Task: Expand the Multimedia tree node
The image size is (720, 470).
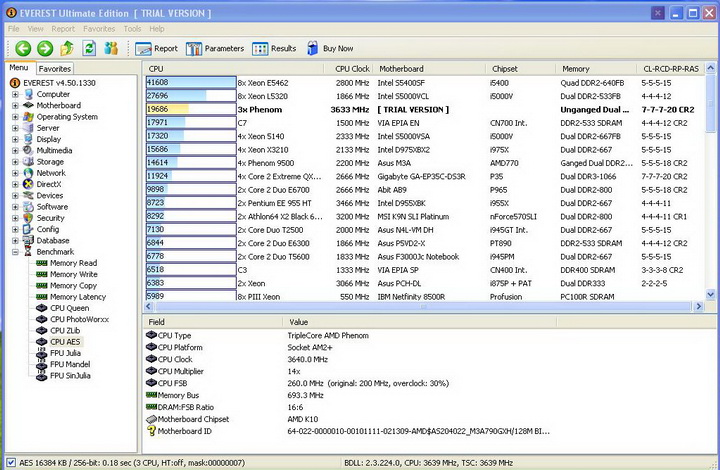Action: (15, 150)
